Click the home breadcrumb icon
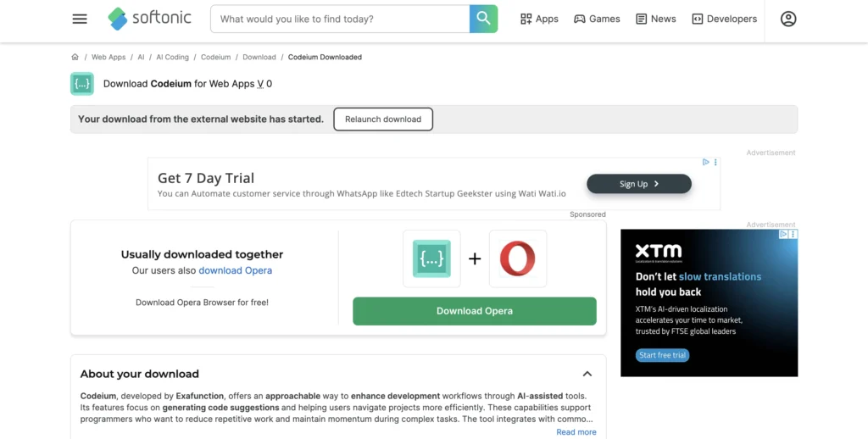Image resolution: width=868 pixels, height=439 pixels. click(75, 57)
